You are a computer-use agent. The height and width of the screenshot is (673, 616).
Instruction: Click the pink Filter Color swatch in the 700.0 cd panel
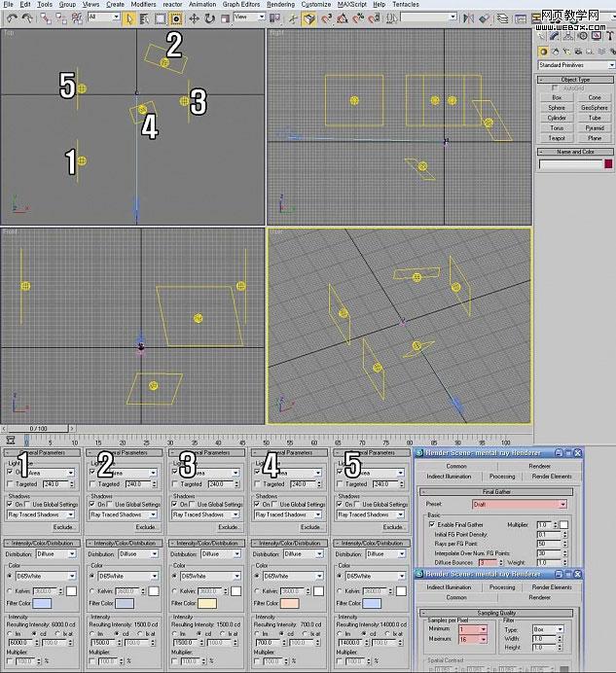[x=290, y=604]
